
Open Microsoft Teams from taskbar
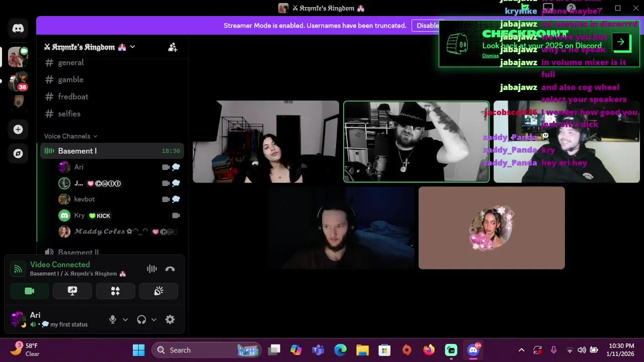click(318, 350)
